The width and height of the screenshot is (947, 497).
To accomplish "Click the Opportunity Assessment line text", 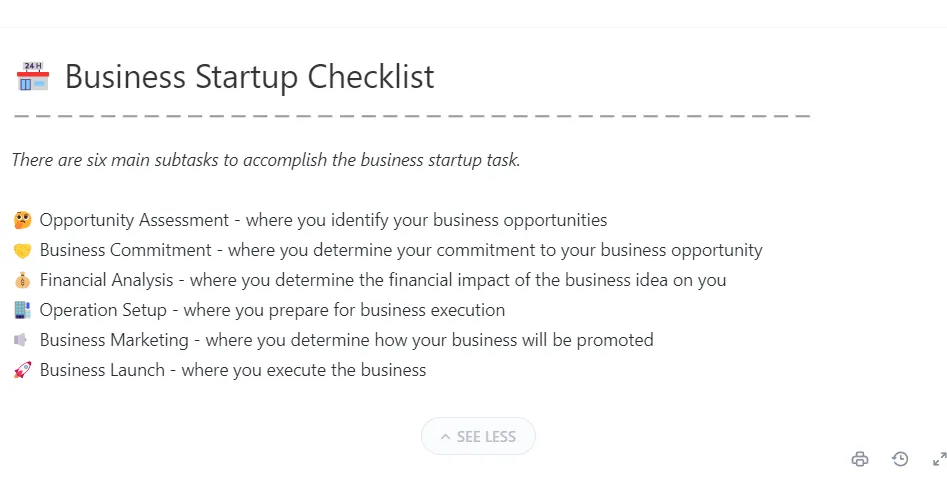I will pyautogui.click(x=323, y=220).
